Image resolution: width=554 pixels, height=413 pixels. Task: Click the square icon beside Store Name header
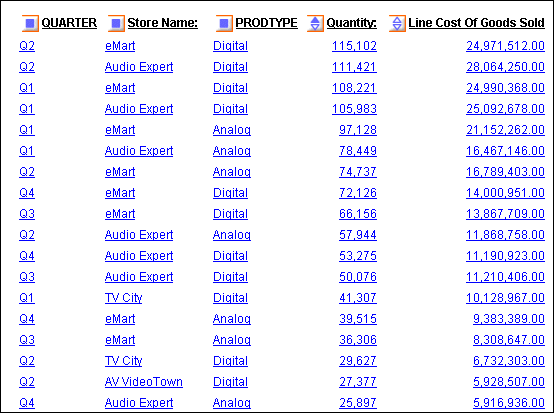[116, 23]
